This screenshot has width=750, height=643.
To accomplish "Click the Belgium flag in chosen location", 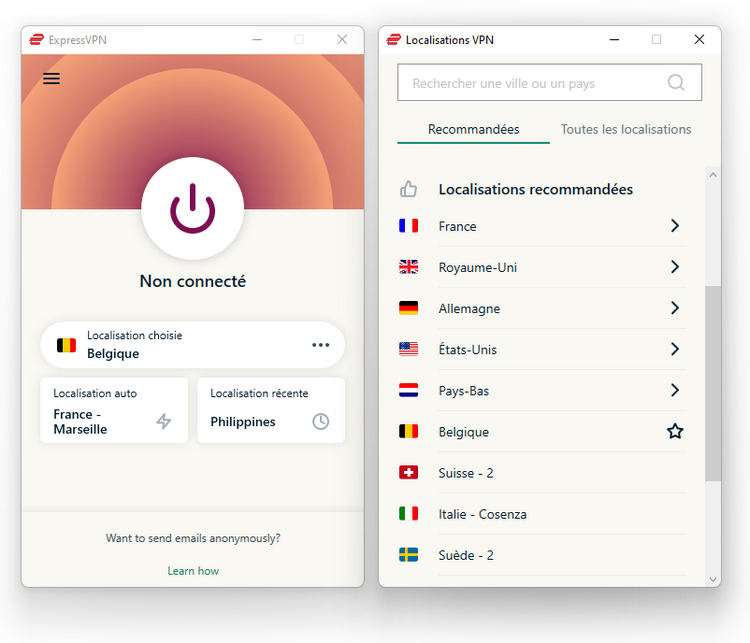I will [x=66, y=345].
